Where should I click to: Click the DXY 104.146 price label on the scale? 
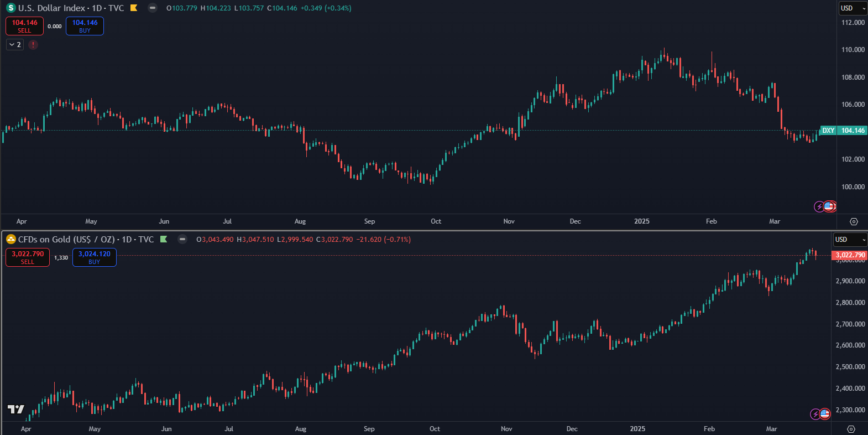843,131
